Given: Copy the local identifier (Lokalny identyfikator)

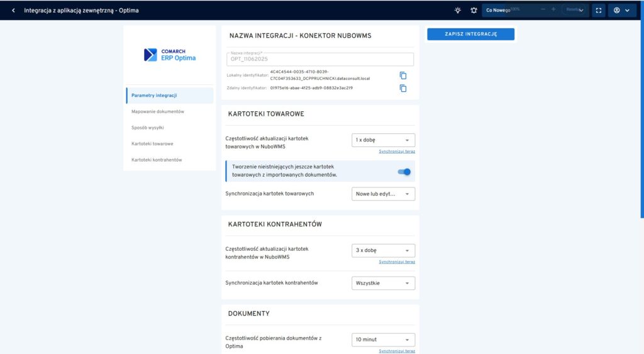Looking at the screenshot, I should tap(403, 75).
